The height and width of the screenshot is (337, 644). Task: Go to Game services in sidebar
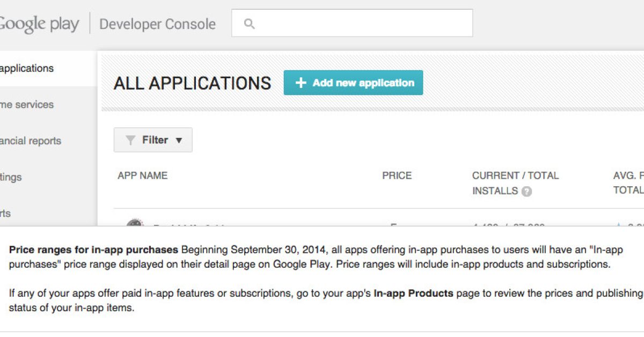click(x=27, y=105)
